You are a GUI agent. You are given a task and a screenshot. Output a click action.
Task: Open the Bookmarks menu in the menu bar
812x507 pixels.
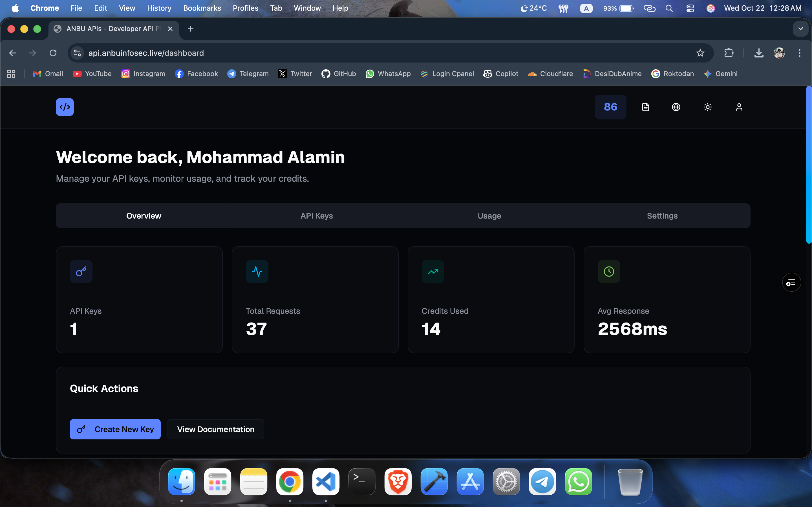pos(202,8)
